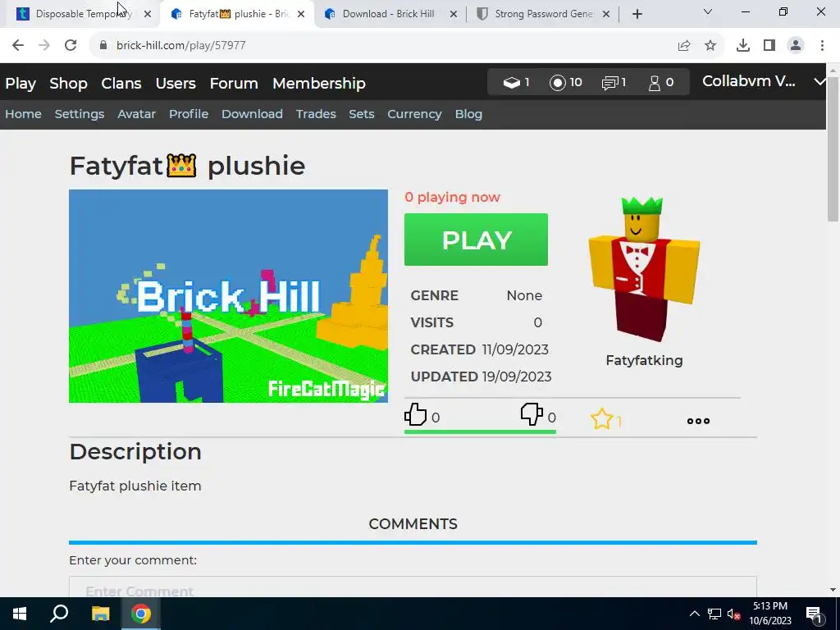Screen dimensions: 840x630
Task: Click the share page icon in address bar
Action: 684,45
